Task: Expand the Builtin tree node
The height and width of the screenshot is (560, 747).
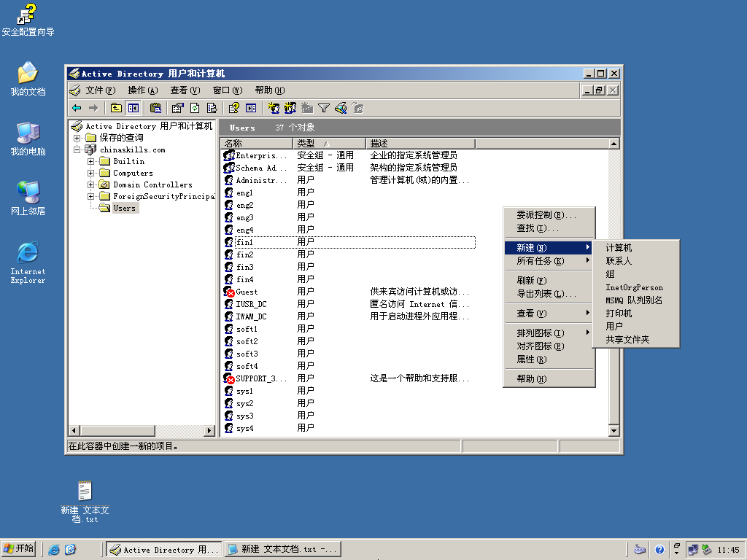Action: tap(90, 161)
